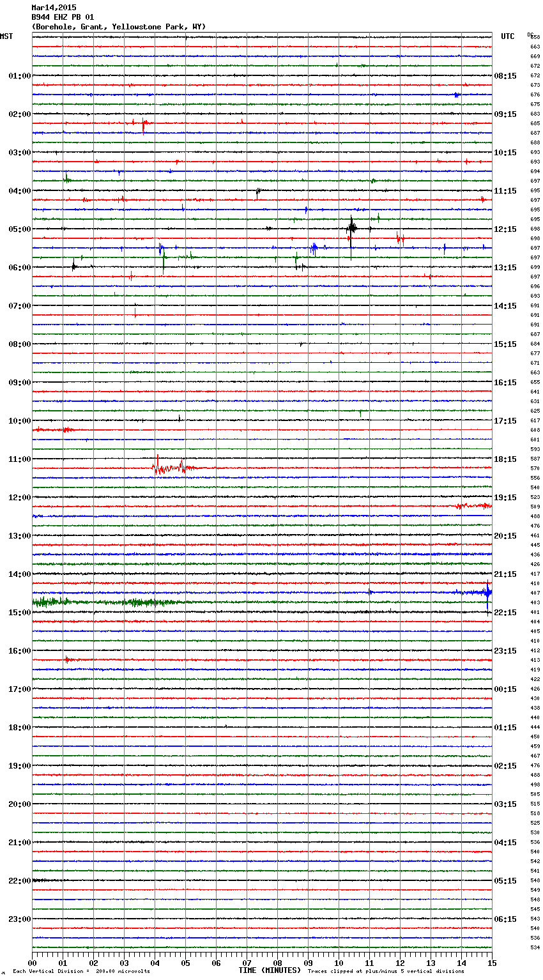Click the "10" minute tick label

click(339, 963)
